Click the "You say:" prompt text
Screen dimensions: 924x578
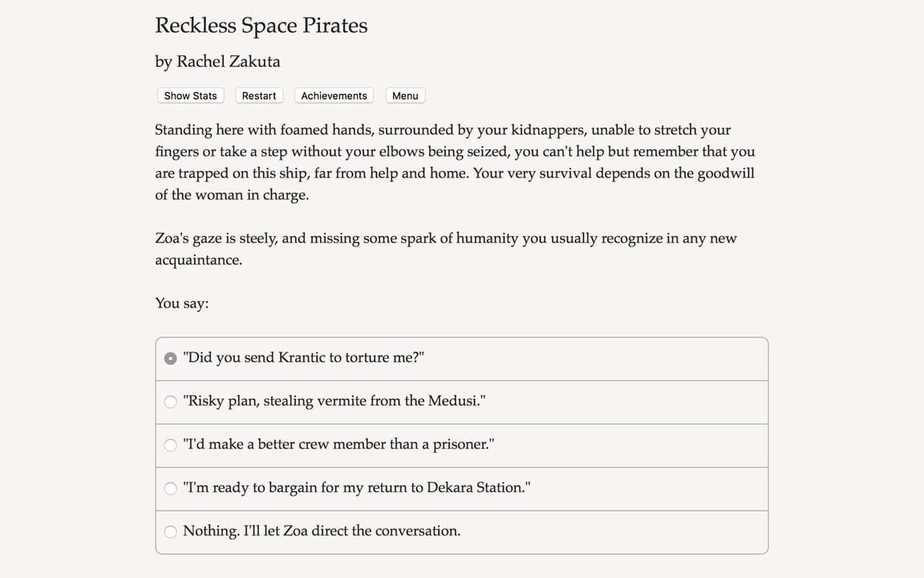tap(182, 303)
